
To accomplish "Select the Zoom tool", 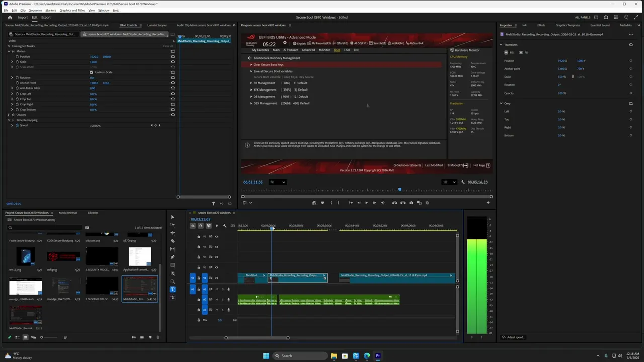I will 172,281.
